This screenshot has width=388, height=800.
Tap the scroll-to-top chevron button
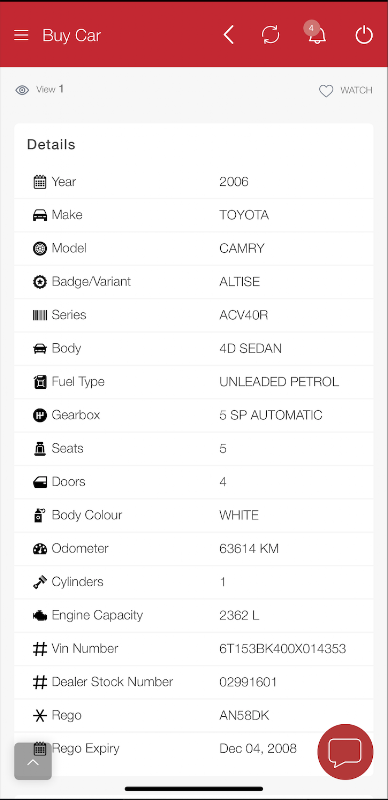(x=33, y=761)
